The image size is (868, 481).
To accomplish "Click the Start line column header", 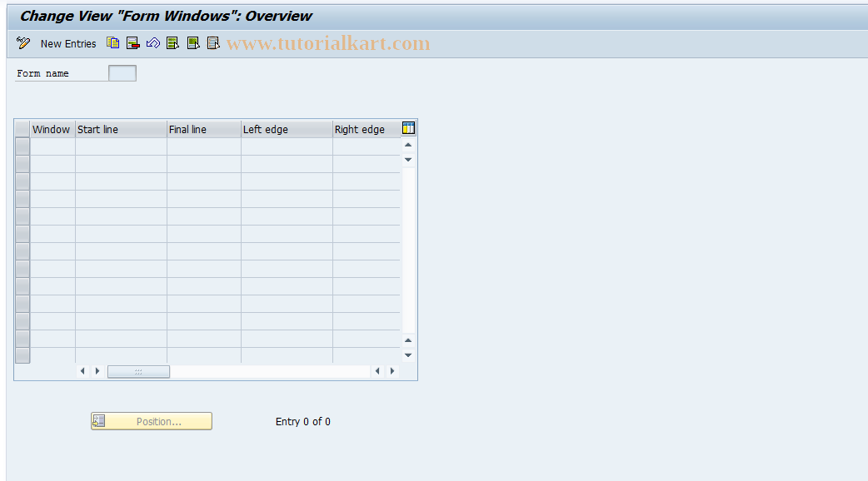I will [121, 129].
